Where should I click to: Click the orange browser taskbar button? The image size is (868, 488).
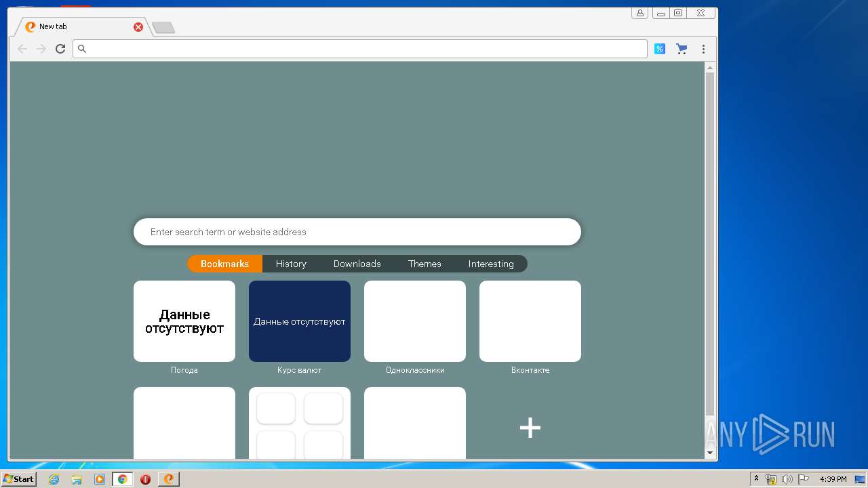tap(168, 479)
